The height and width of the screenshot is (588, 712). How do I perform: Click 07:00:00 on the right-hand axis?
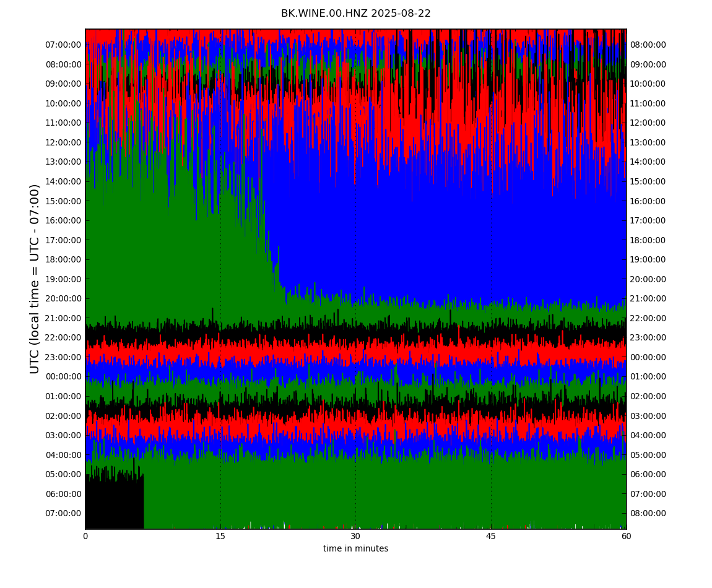tap(648, 494)
